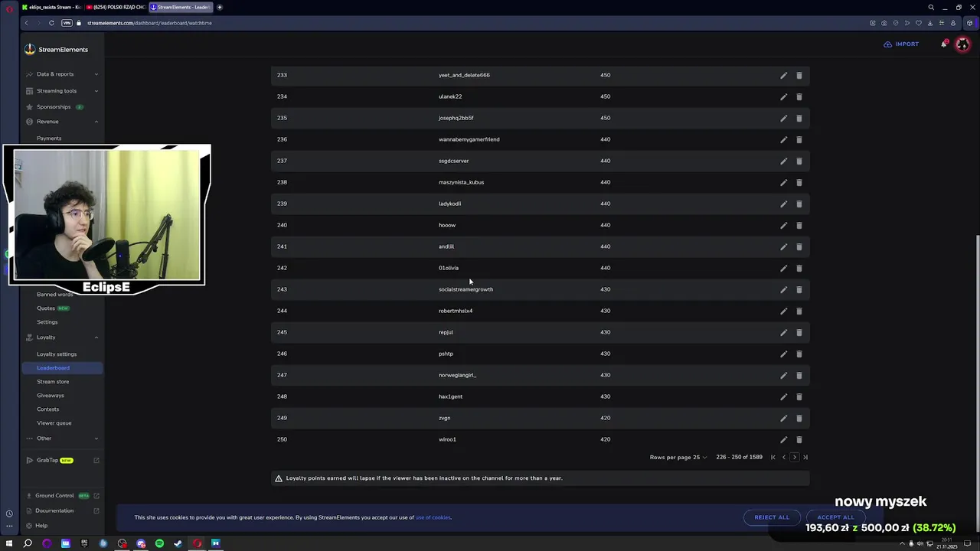980x551 pixels.
Task: Open Viewer queue page
Action: pyautogui.click(x=54, y=423)
